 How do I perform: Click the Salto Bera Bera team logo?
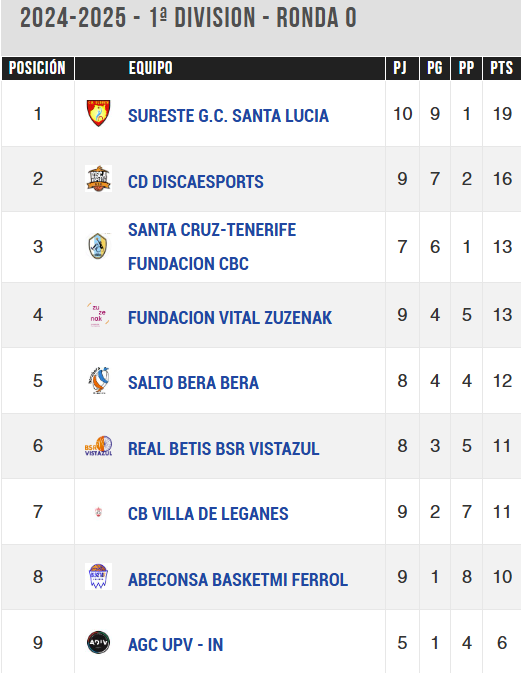click(x=98, y=380)
